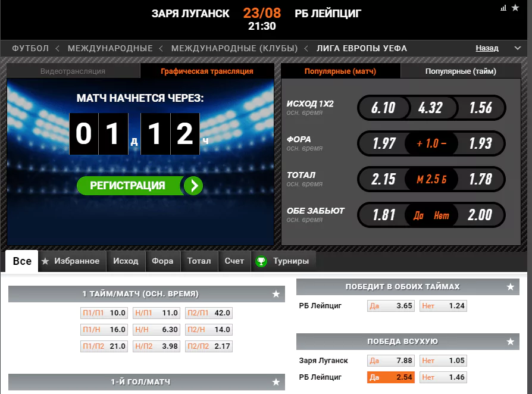Click green arrow icon beside РЕГИСТРАЦИЯ

click(x=193, y=186)
